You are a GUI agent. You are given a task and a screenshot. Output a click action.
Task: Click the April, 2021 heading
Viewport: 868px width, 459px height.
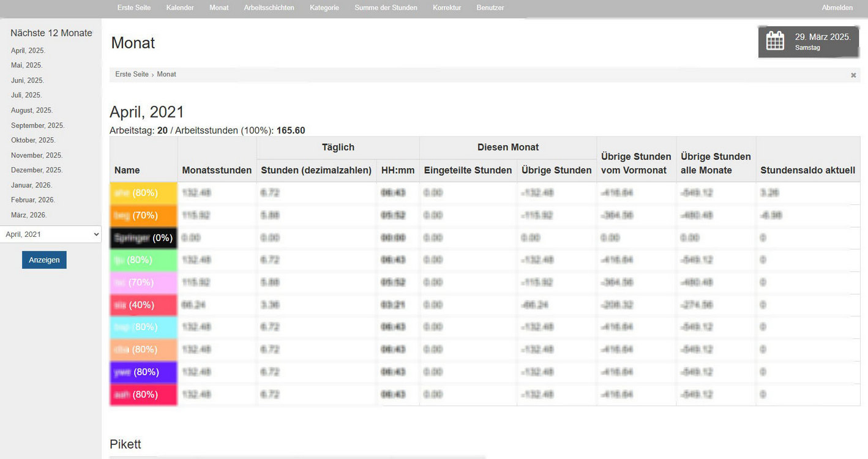(147, 112)
